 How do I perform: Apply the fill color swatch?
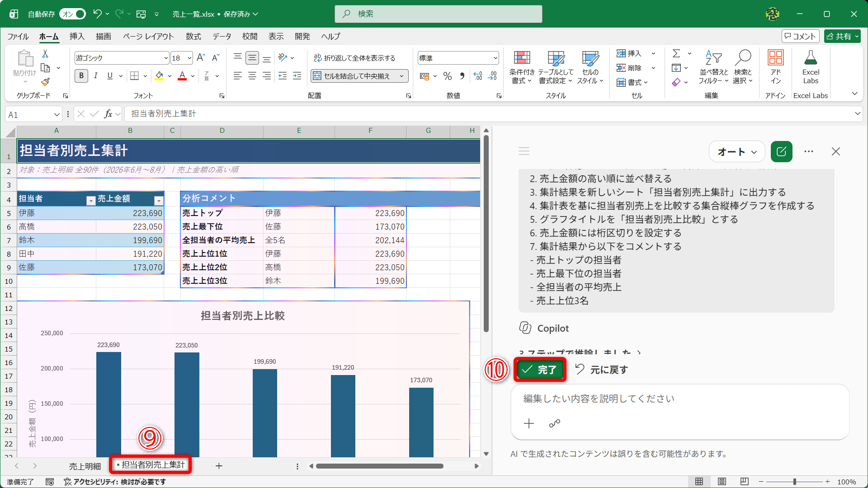(x=159, y=76)
